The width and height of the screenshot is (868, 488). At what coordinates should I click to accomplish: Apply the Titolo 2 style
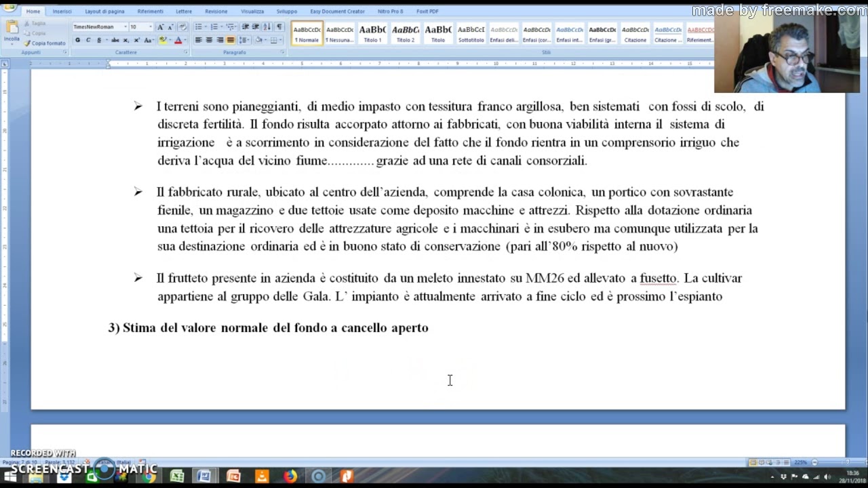click(406, 33)
